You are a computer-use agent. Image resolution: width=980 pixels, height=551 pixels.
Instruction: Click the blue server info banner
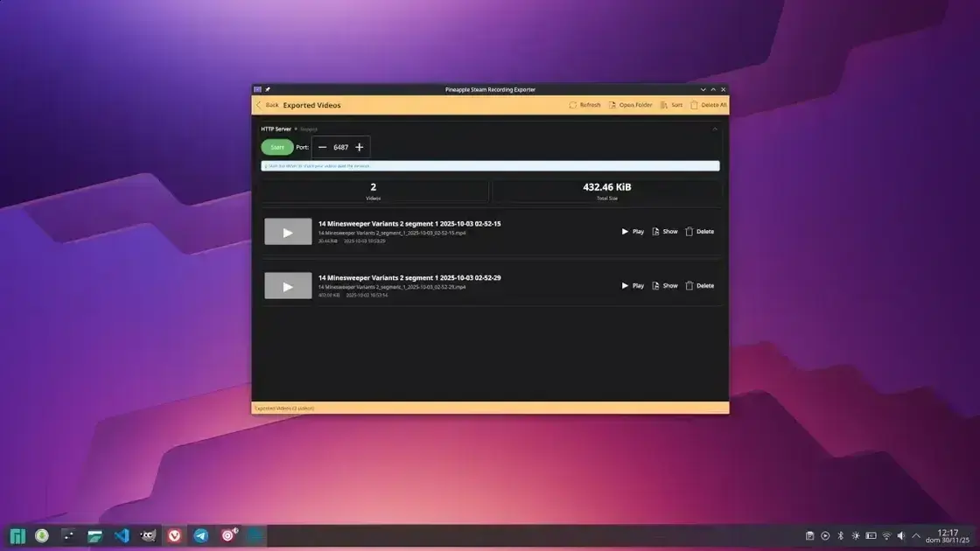(490, 166)
